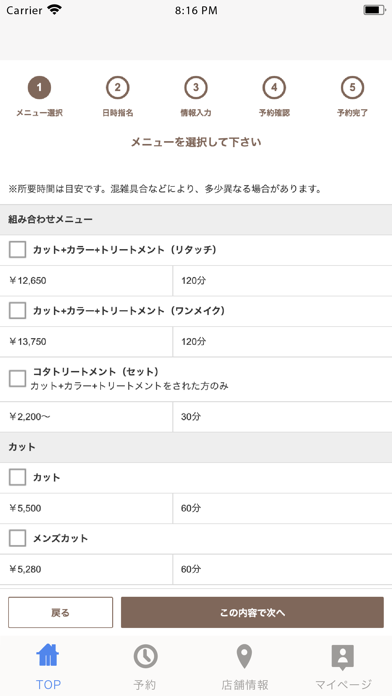
Task: Tap the battery indicator in status bar
Action: click(x=374, y=10)
